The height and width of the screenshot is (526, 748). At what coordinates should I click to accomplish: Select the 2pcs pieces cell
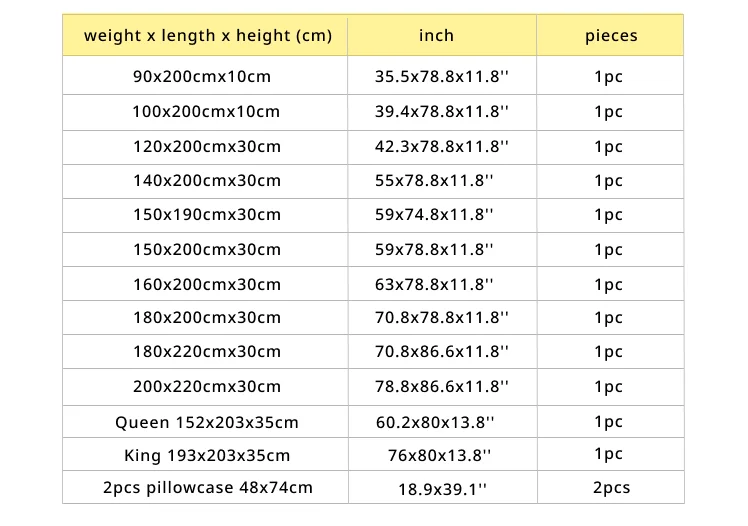pos(611,488)
